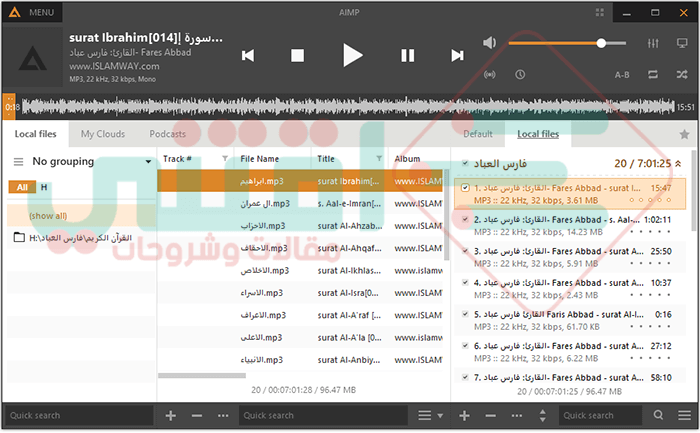The image size is (700, 433).
Task: Sort by the Track # column header
Action: coord(177,159)
